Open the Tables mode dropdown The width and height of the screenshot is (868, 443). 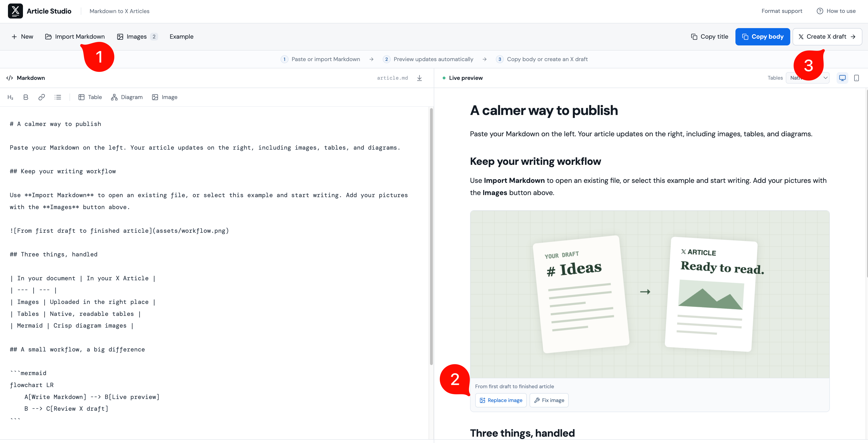pos(807,78)
